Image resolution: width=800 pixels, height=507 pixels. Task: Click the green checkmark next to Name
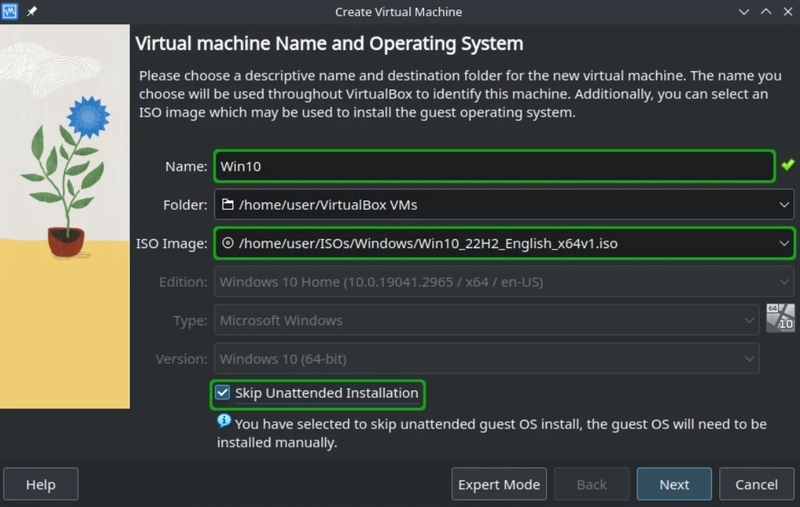point(788,165)
